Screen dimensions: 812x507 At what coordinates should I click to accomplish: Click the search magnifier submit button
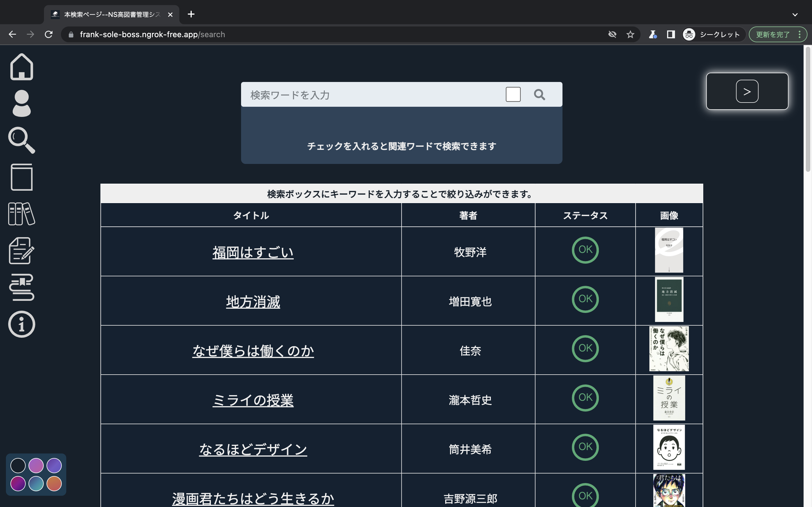click(x=539, y=95)
